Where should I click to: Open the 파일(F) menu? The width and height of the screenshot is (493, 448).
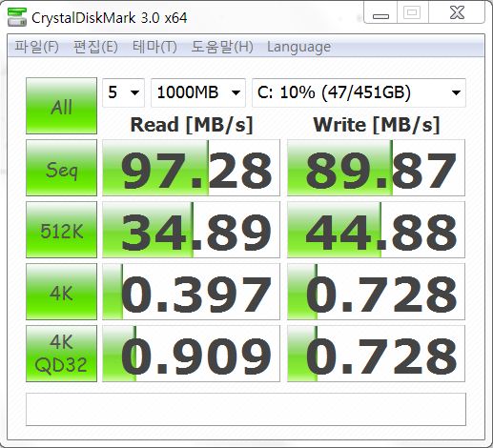[x=37, y=47]
